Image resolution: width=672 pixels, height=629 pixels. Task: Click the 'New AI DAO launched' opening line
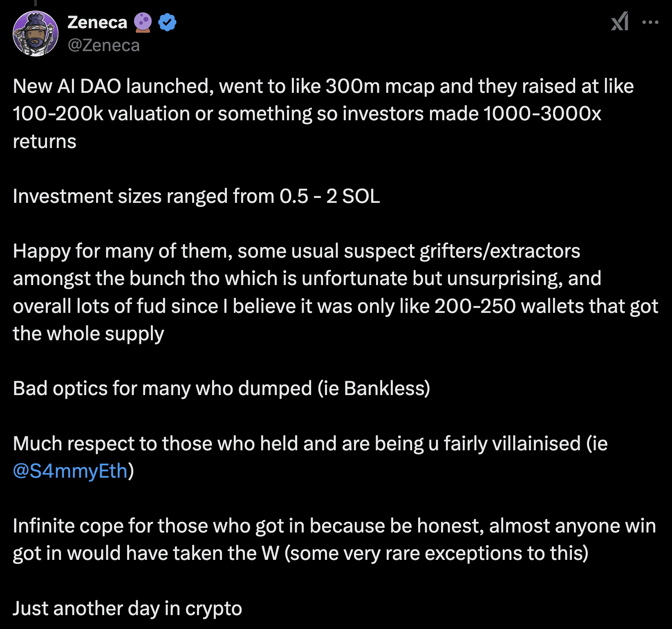coord(323,86)
